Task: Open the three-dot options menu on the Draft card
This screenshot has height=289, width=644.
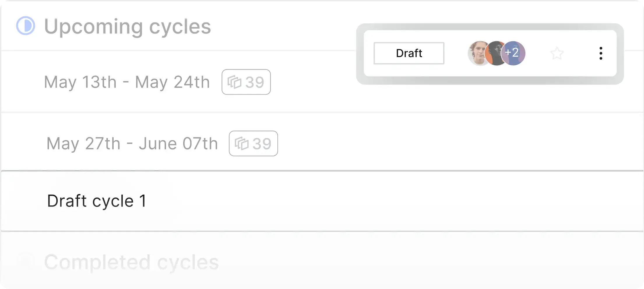Action: (601, 53)
